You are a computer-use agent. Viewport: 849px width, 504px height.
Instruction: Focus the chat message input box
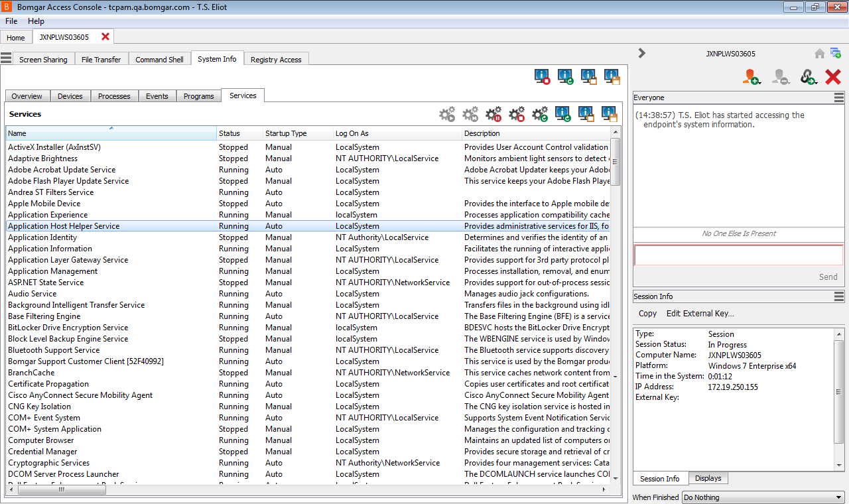pyautogui.click(x=738, y=255)
